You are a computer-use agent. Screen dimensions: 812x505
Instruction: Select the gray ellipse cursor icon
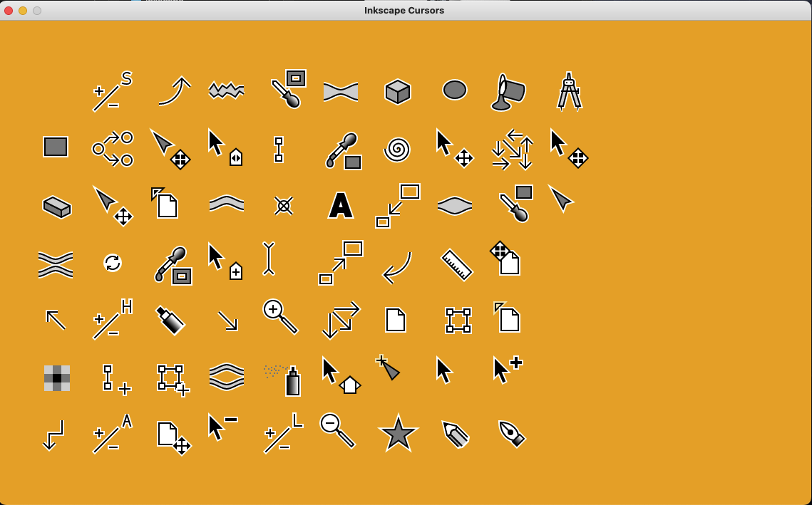coord(454,90)
